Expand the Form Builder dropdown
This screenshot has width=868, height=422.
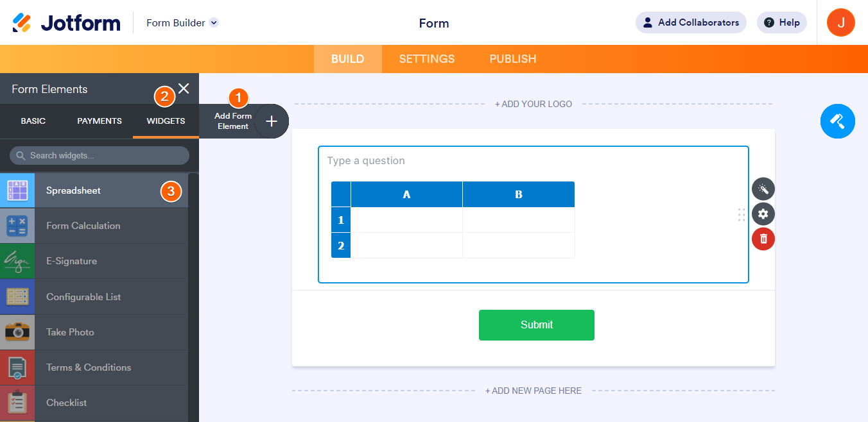[214, 23]
